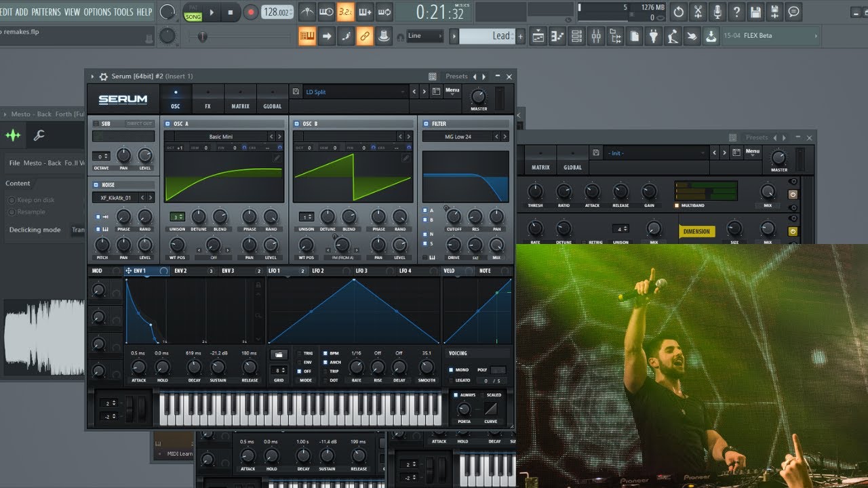868x488 pixels.
Task: Click the save disk icon in toolbar
Action: pos(755,12)
